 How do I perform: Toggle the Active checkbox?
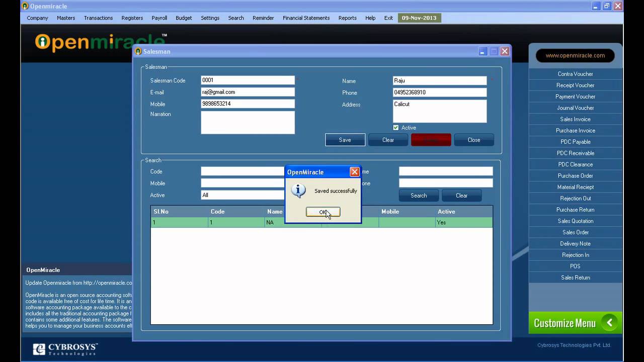coord(396,128)
